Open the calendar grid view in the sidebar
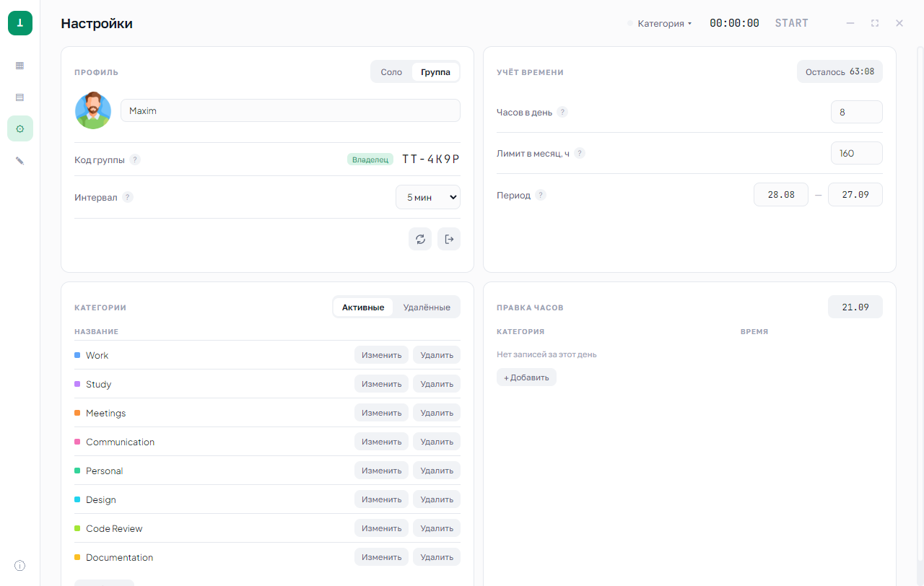 pos(20,65)
